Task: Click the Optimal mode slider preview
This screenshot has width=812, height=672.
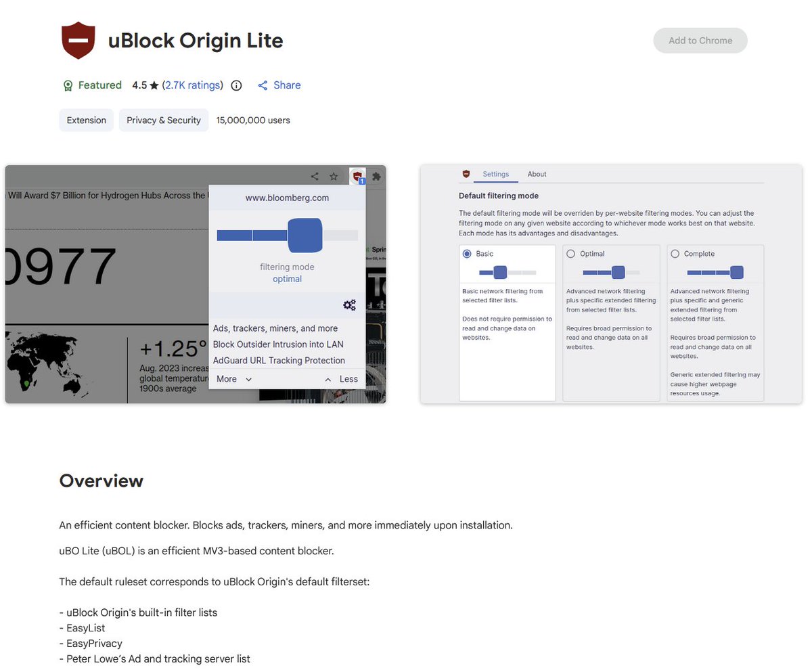Action: [611, 272]
